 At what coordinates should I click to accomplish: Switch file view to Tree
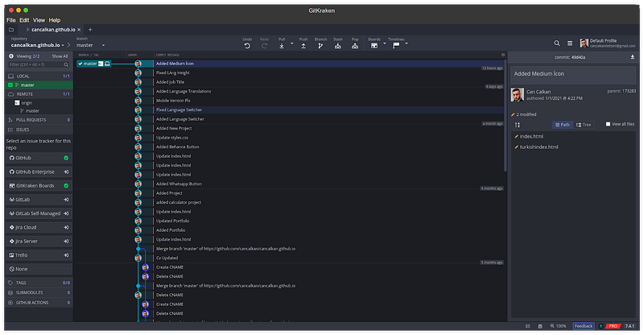583,124
